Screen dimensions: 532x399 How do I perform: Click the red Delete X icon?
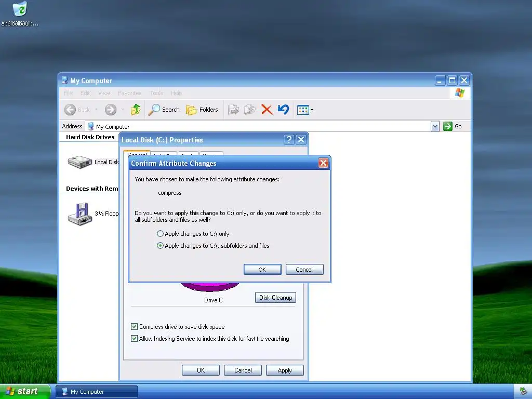267,110
